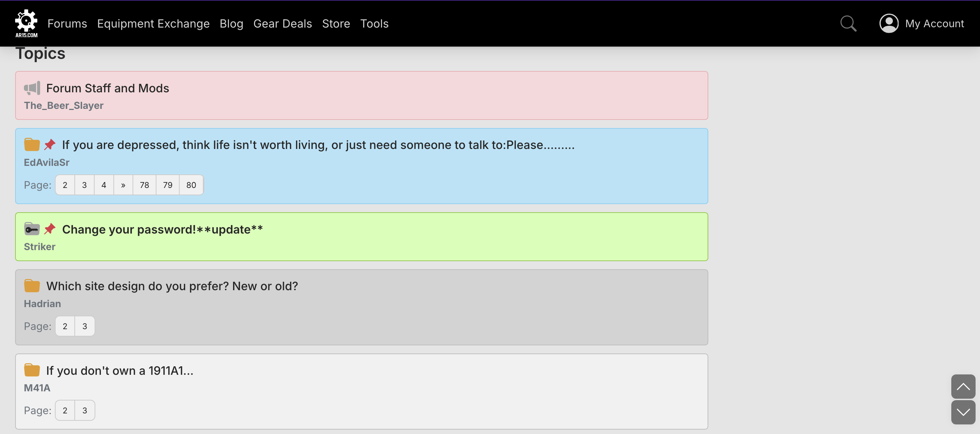The width and height of the screenshot is (980, 434).
Task: Jump to page 80 of the depressed thread
Action: 191,185
